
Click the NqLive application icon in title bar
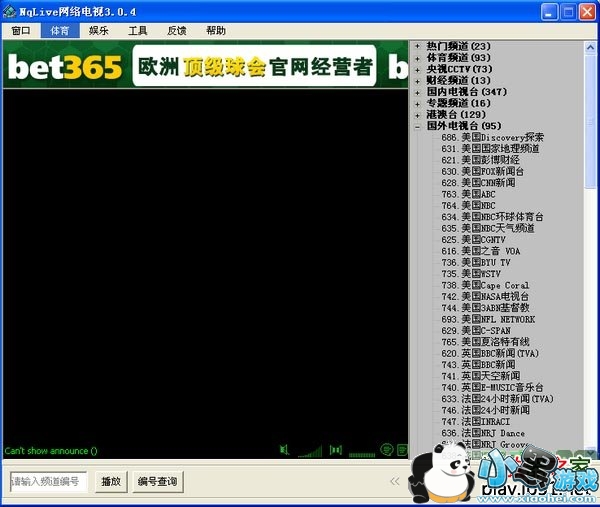[x=9, y=11]
